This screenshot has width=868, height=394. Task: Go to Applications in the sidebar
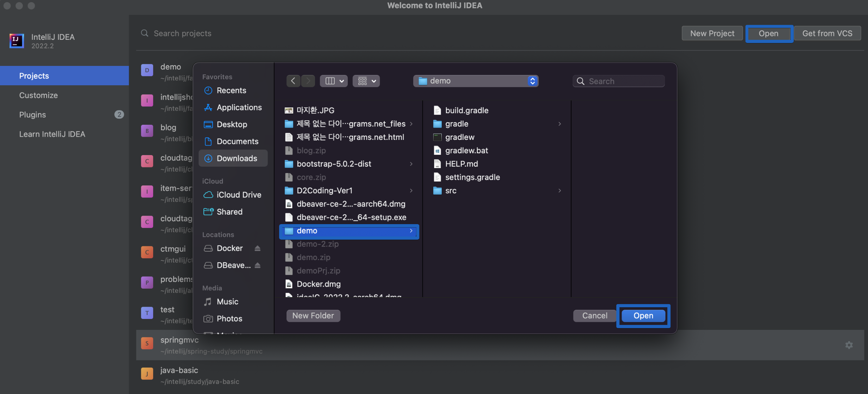click(x=239, y=107)
